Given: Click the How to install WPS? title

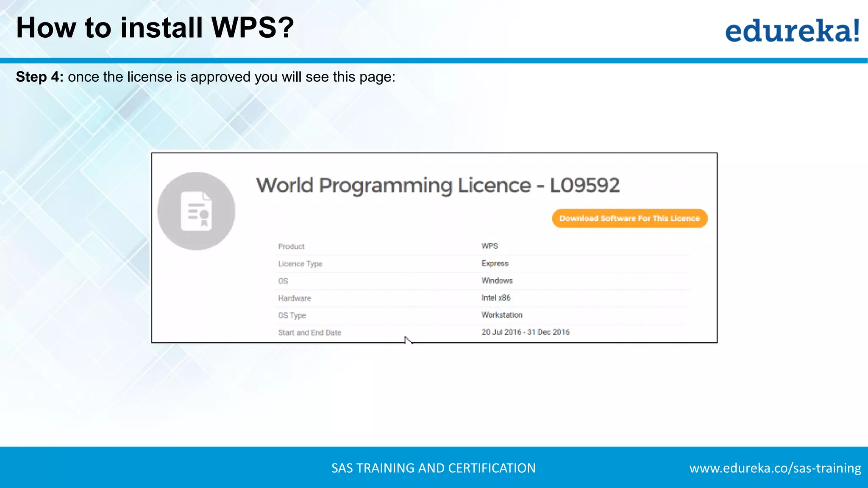Looking at the screenshot, I should tap(155, 28).
